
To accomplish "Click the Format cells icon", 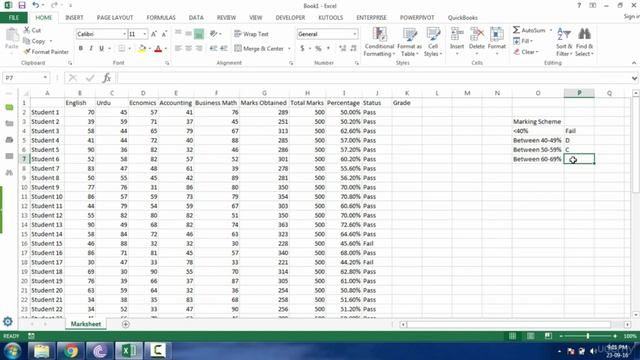I will click(x=496, y=34).
